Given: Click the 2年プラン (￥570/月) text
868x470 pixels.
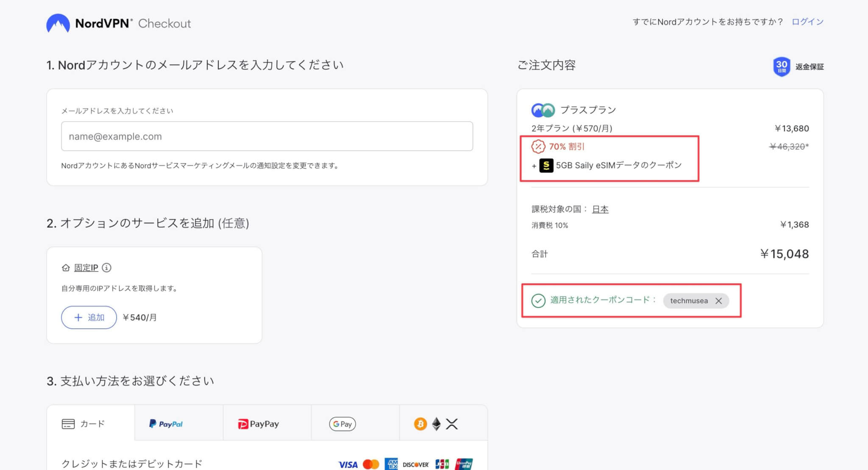Looking at the screenshot, I should [572, 128].
